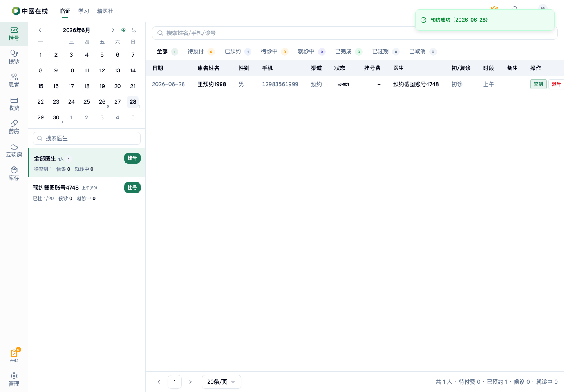Open the 接诊 consultation sidebar icon
Viewport: 564px width, 392px height.
[x=14, y=57]
